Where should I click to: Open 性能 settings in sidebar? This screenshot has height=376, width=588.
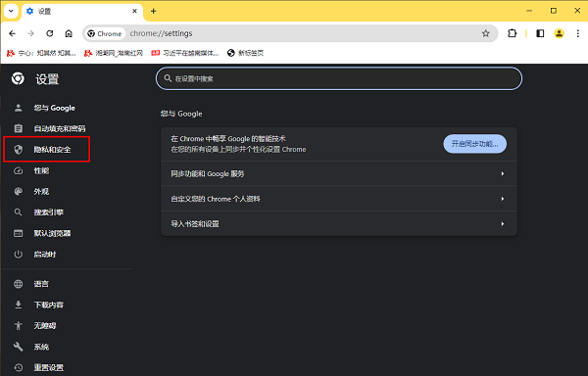pyautogui.click(x=41, y=170)
